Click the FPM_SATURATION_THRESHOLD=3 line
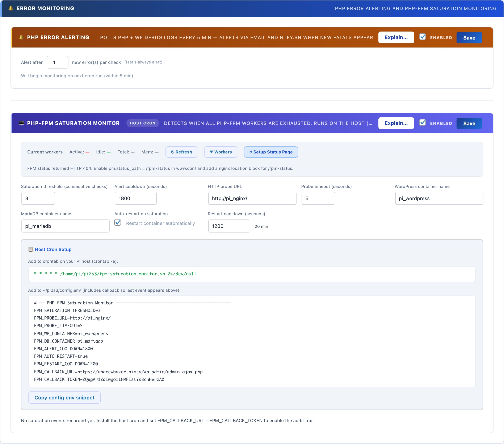 point(67,311)
